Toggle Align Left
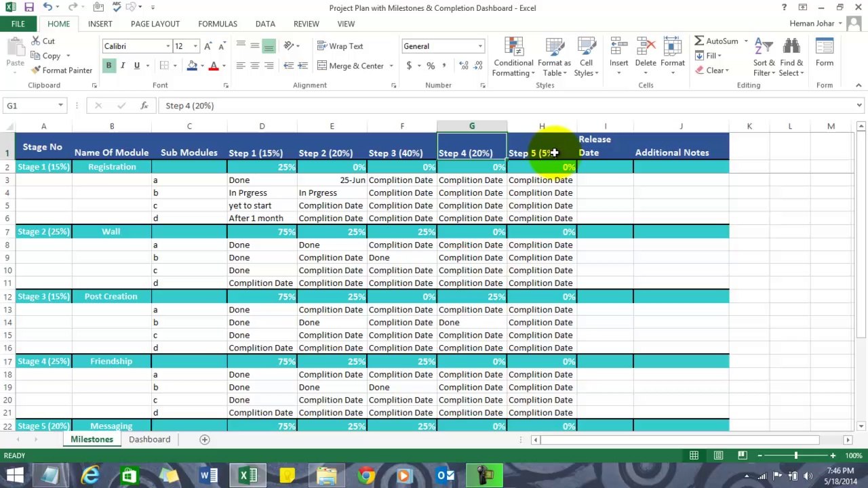This screenshot has height=488, width=868. point(241,66)
